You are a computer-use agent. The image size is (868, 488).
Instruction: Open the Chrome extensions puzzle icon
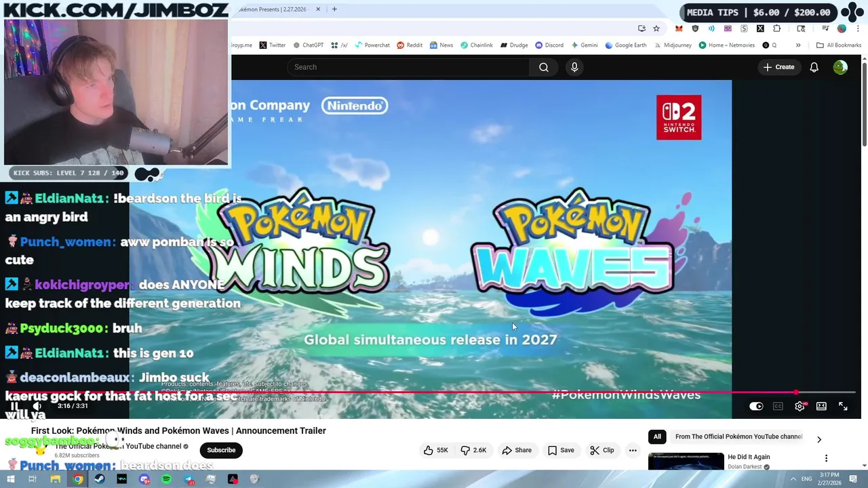[776, 28]
